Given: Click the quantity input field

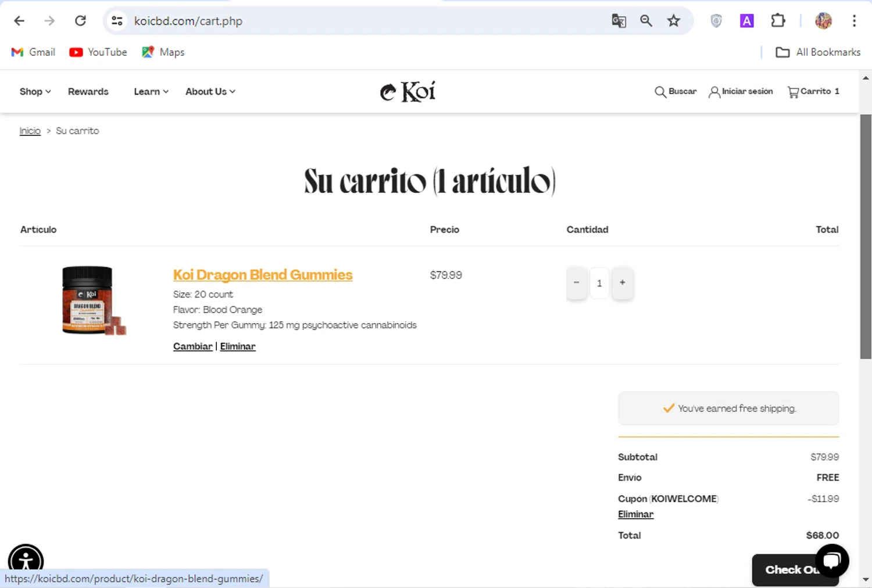Looking at the screenshot, I should pos(599,283).
